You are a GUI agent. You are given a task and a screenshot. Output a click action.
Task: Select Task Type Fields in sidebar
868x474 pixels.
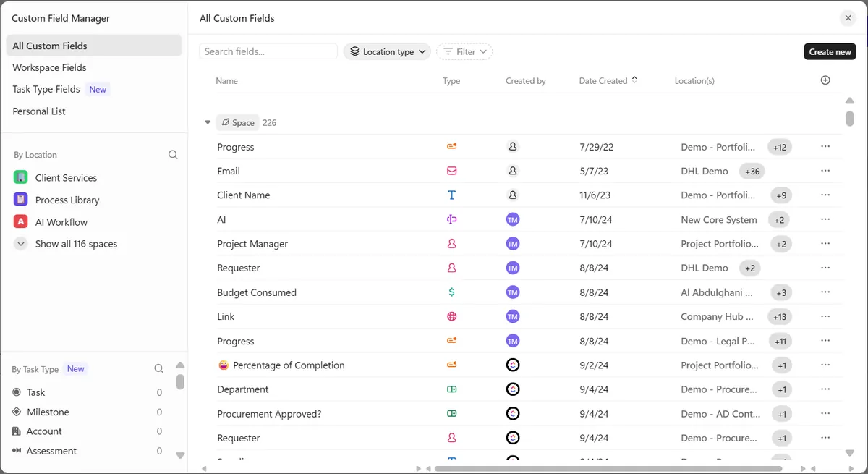46,89
